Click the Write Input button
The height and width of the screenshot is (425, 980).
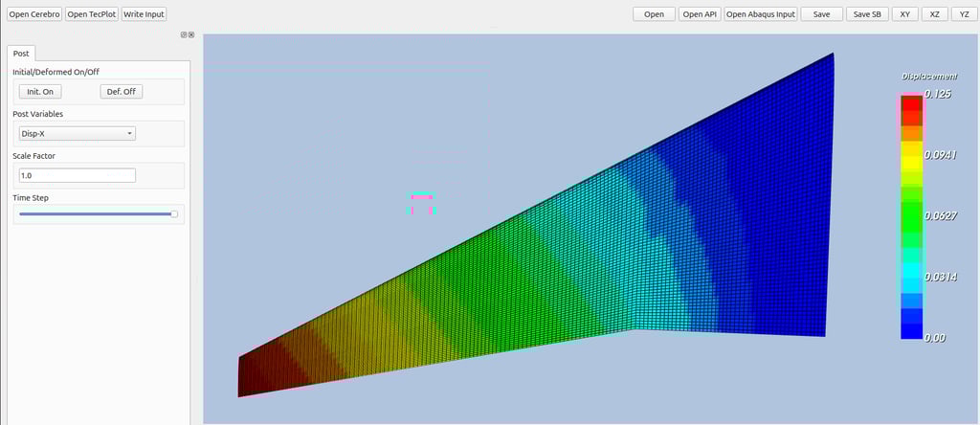(144, 14)
